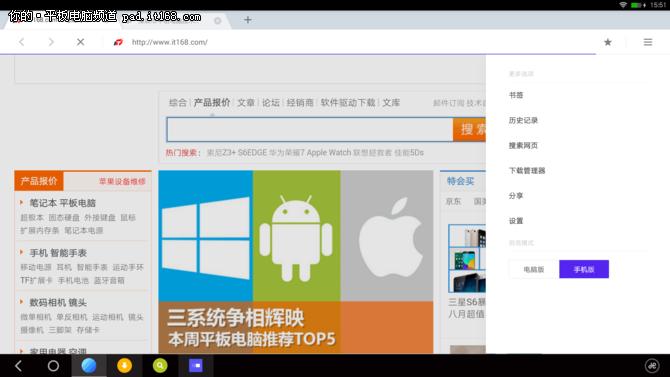This screenshot has height=377, width=670.
Task: Select the 文库 search category
Action: point(391,103)
